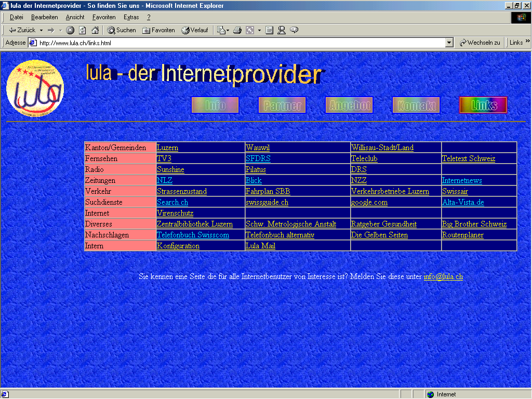Expand the Links toolbar chevron
The height and width of the screenshot is (399, 532).
point(528,42)
